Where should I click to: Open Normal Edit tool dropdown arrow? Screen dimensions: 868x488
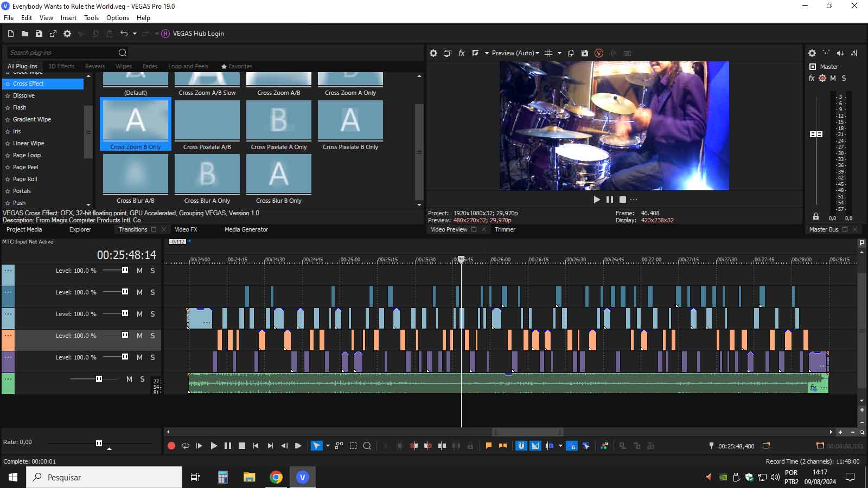pos(328,446)
